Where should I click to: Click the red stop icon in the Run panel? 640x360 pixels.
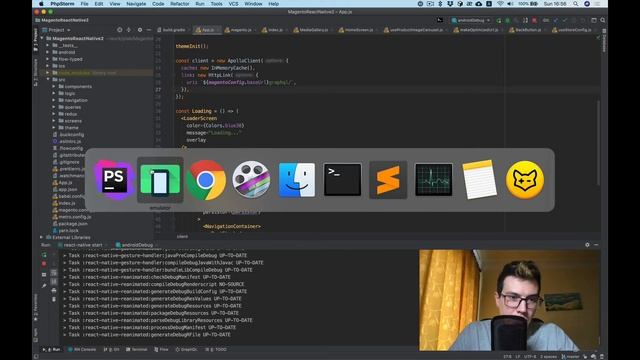(x=44, y=264)
